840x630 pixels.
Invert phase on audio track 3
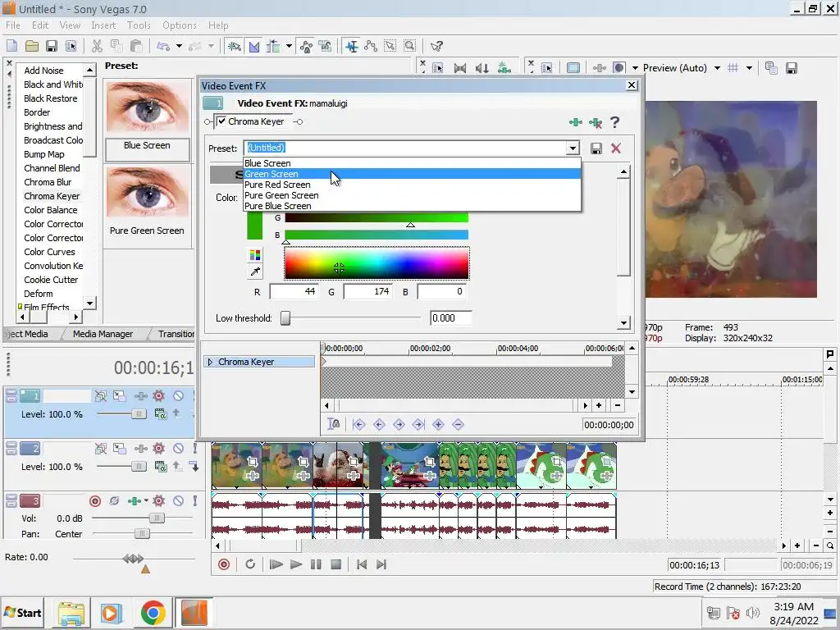(x=114, y=501)
